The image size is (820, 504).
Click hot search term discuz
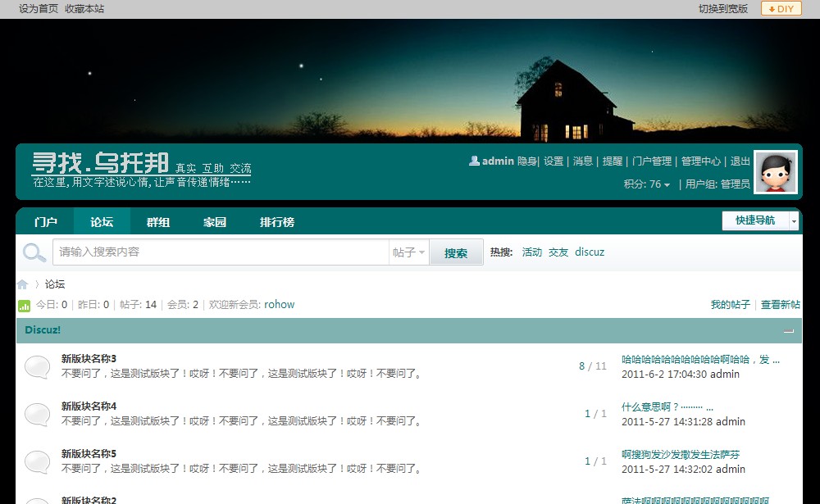590,252
